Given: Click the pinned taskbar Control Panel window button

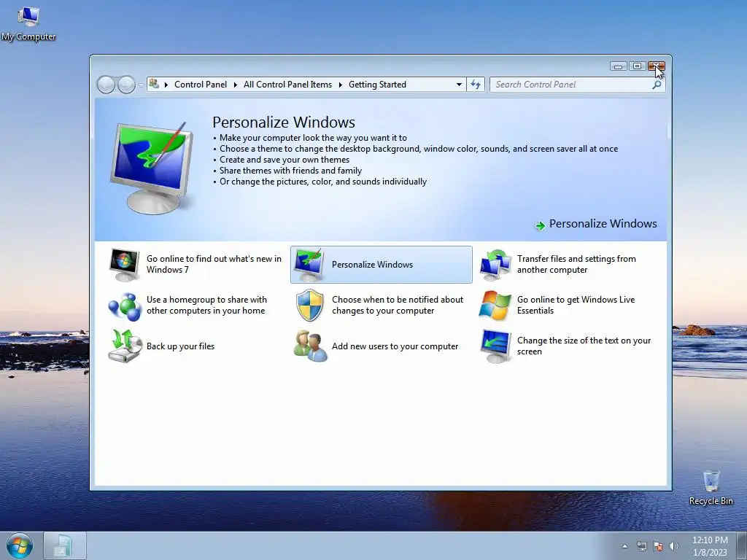Looking at the screenshot, I should pyautogui.click(x=65, y=545).
